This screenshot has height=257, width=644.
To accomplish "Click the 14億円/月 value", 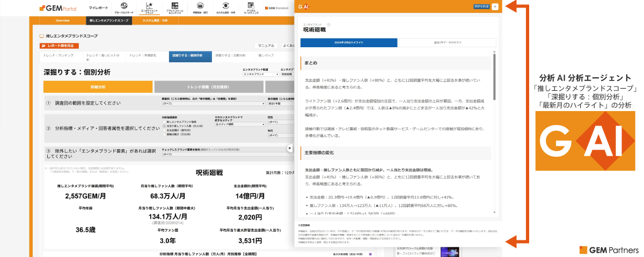I will (x=250, y=196).
